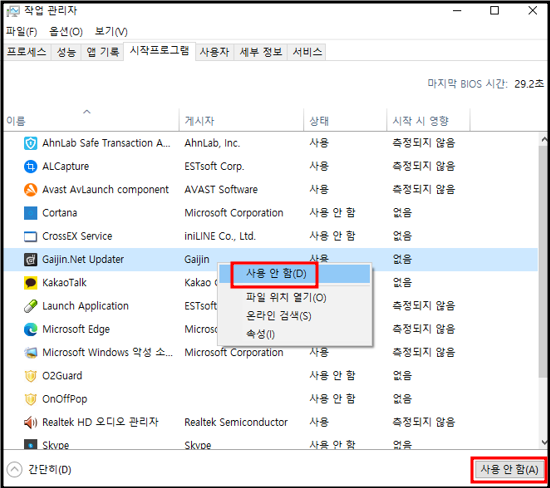Viewport: 550px width, 488px height.
Task: Click the scrollbar down arrow
Action: 543,442
